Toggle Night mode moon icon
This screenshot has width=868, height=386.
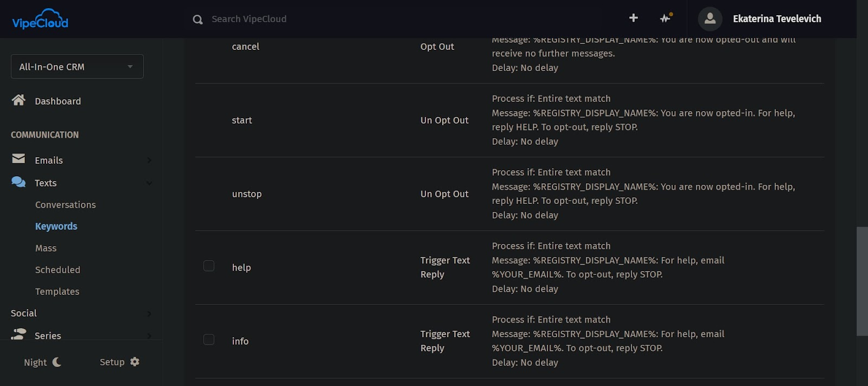56,362
